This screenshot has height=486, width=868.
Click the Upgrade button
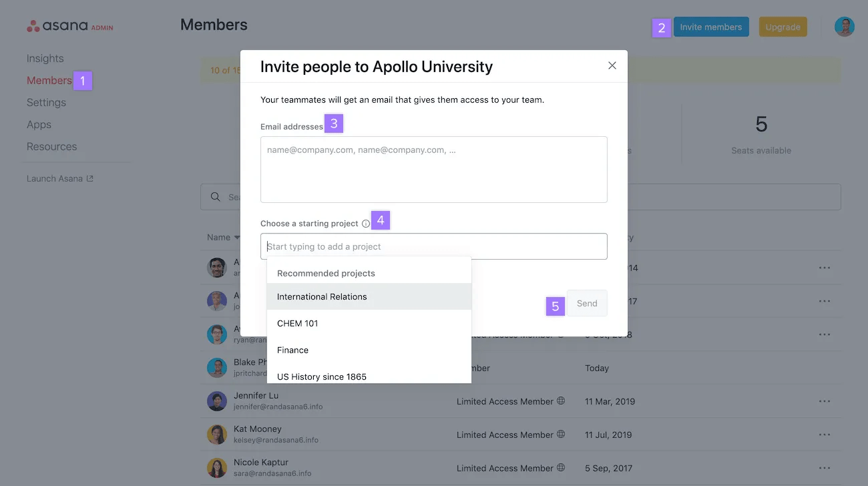pyautogui.click(x=783, y=27)
